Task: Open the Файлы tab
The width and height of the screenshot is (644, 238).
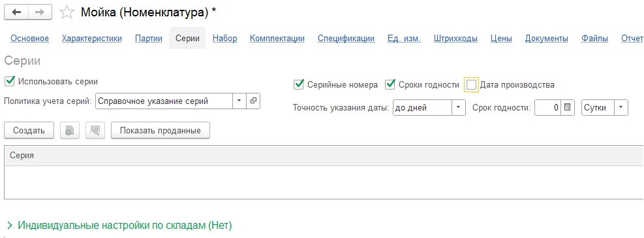Action: [594, 39]
